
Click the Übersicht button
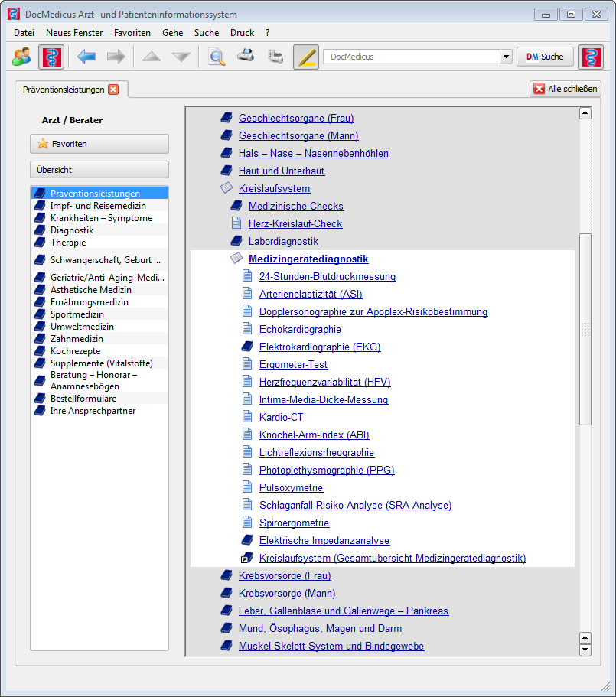pyautogui.click(x=99, y=170)
